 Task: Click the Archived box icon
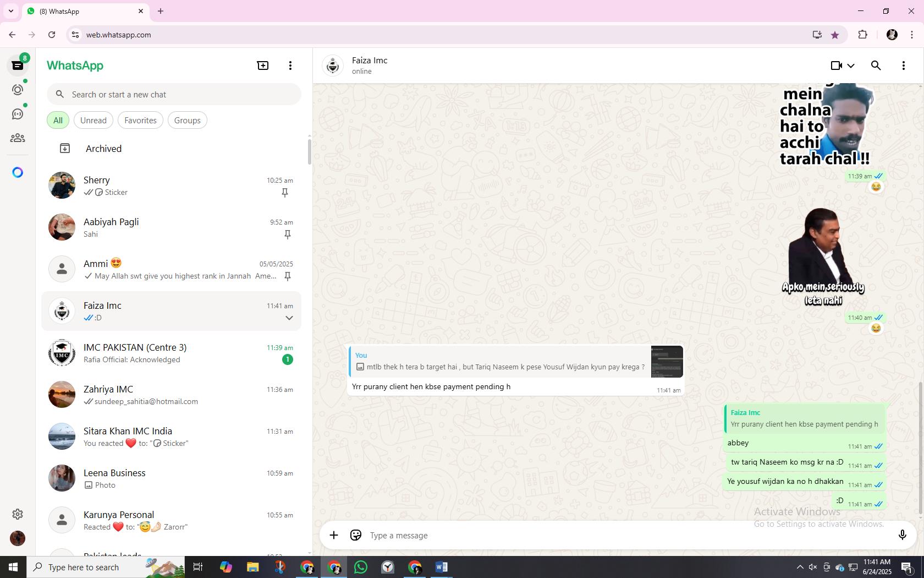point(65,149)
